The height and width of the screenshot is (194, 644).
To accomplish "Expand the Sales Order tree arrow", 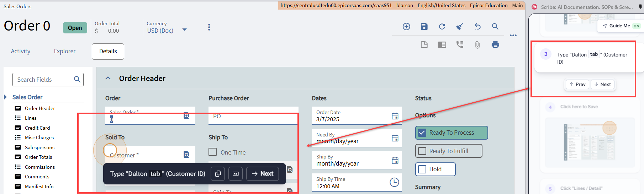I will click(5, 97).
